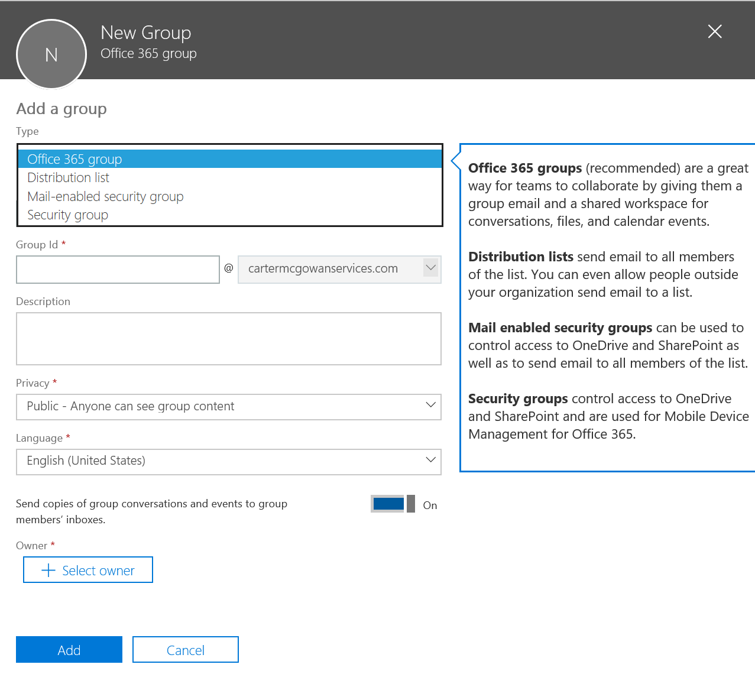Click the 'On' toggle status label
The image size is (755, 700).
430,505
